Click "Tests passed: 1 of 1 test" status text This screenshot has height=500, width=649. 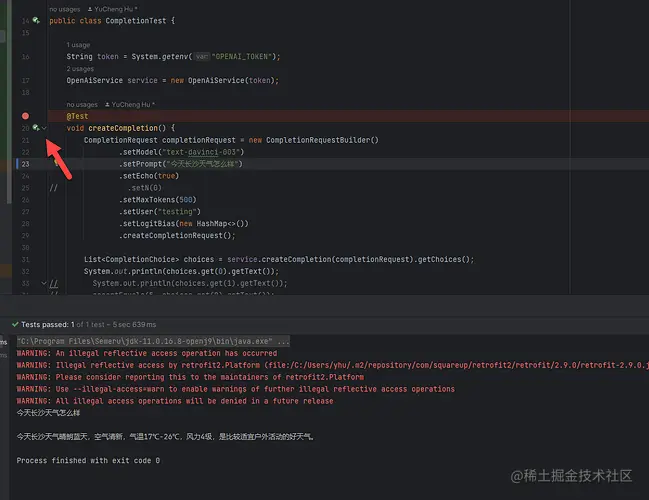click(x=62, y=325)
